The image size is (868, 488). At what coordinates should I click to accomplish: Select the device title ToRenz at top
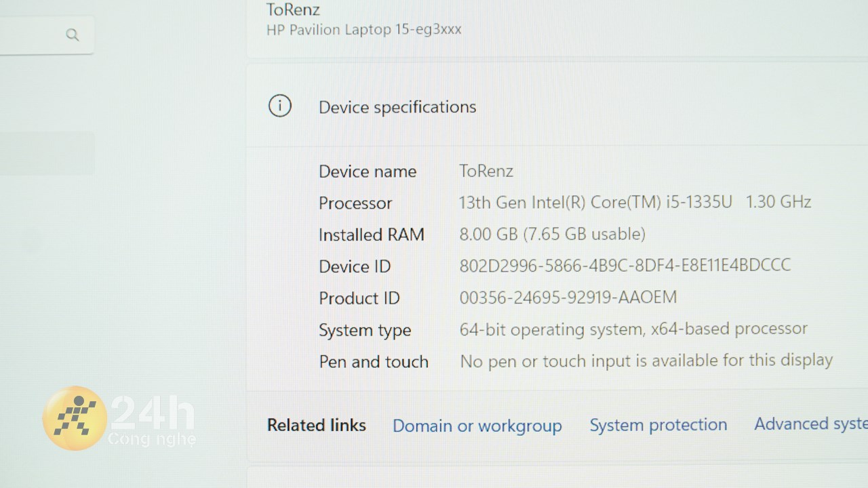pyautogui.click(x=293, y=9)
